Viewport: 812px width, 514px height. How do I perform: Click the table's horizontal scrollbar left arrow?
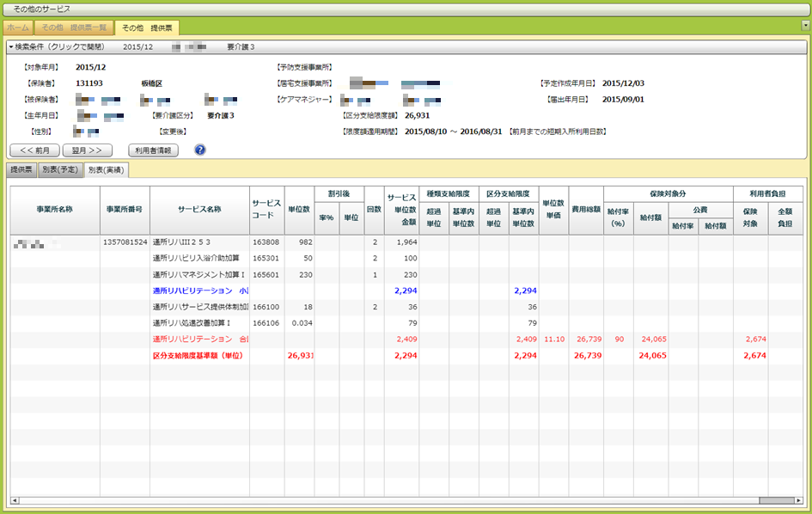[x=14, y=499]
